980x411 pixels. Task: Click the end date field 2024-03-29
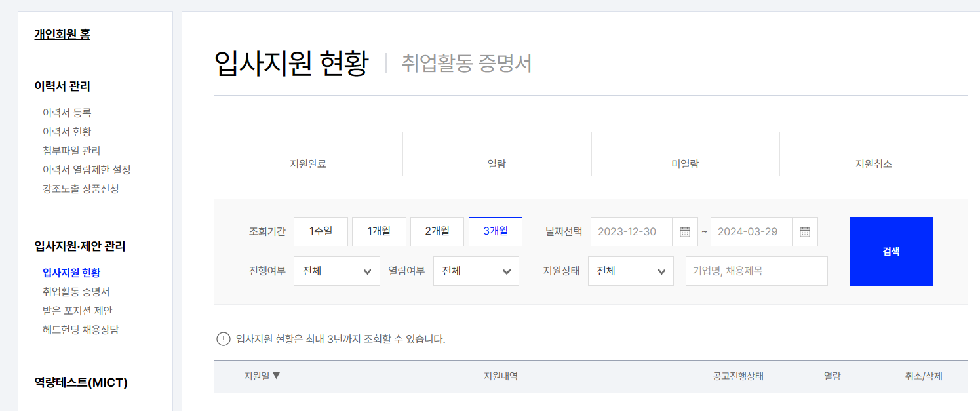(x=752, y=231)
